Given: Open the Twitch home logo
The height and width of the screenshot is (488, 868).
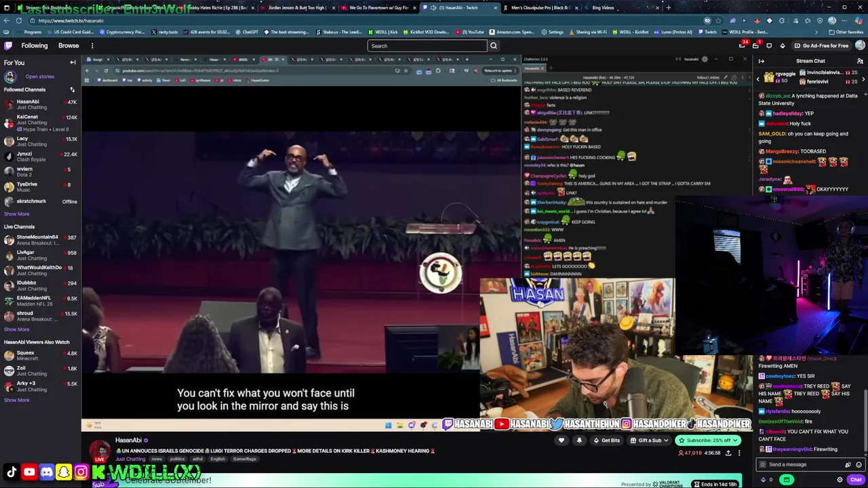Looking at the screenshot, I should [8, 45].
